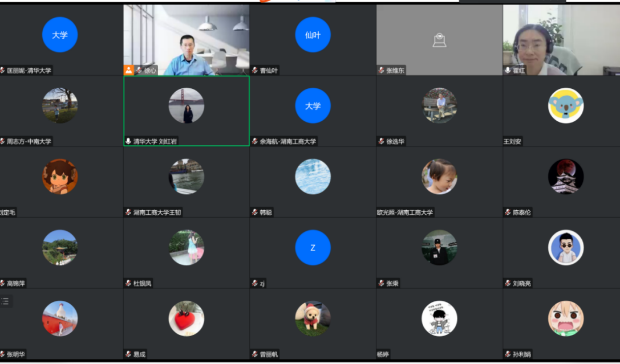Viewport: 620px width, 364px height.
Task: Click the koala avatar of 王刘安
Action: pos(566,105)
